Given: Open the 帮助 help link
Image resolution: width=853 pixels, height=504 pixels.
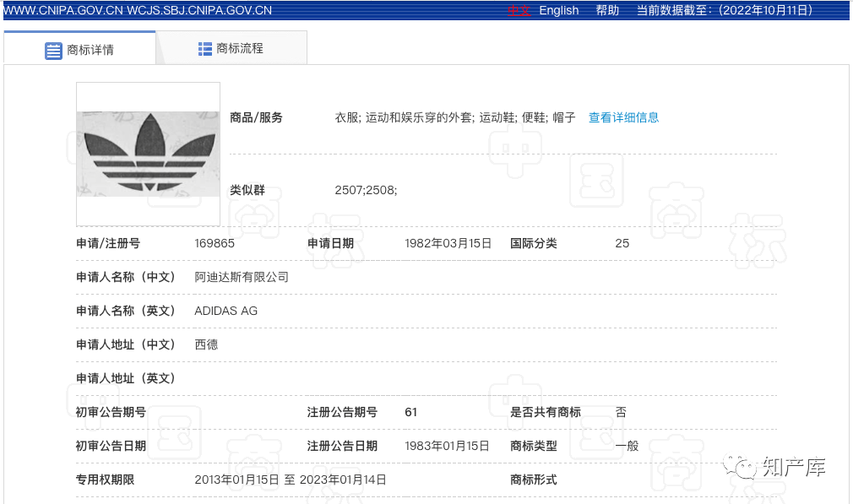Looking at the screenshot, I should (607, 10).
